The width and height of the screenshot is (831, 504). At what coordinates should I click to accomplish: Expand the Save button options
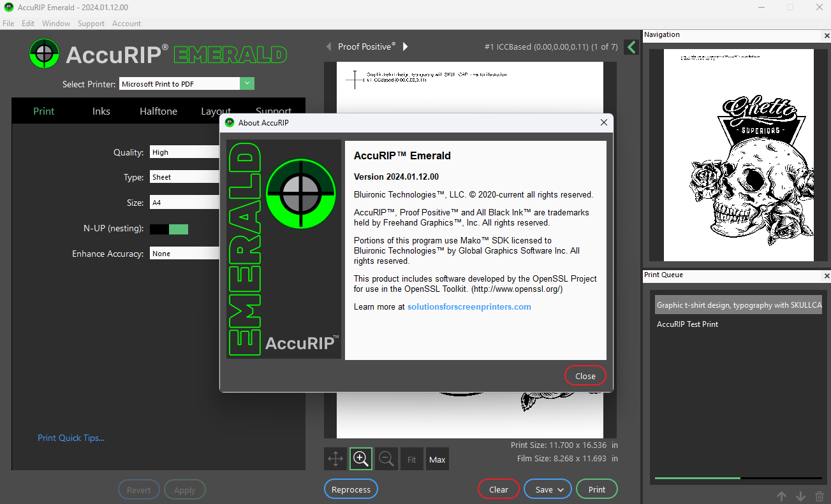tap(561, 490)
